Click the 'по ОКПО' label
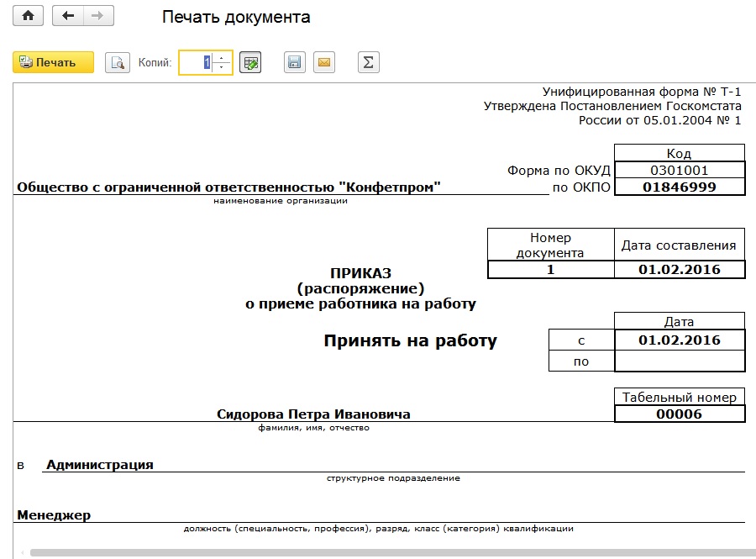Screen dimensions: 756x559 coord(581,187)
